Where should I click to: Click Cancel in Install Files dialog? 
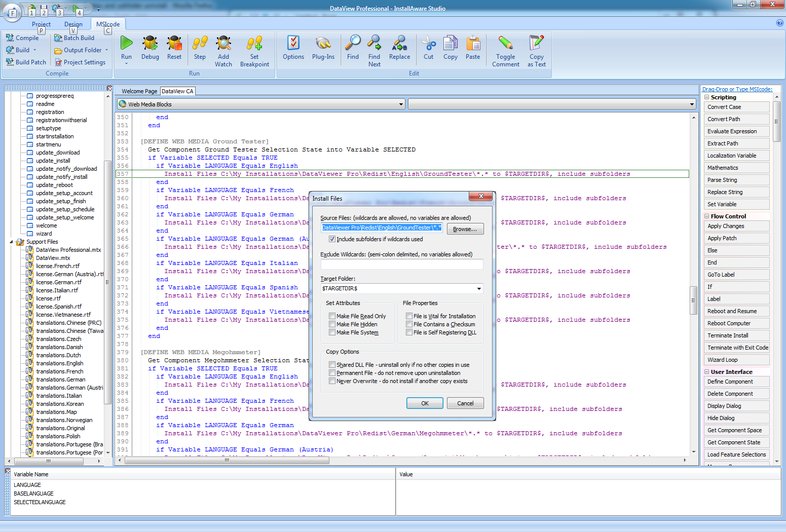coord(465,403)
